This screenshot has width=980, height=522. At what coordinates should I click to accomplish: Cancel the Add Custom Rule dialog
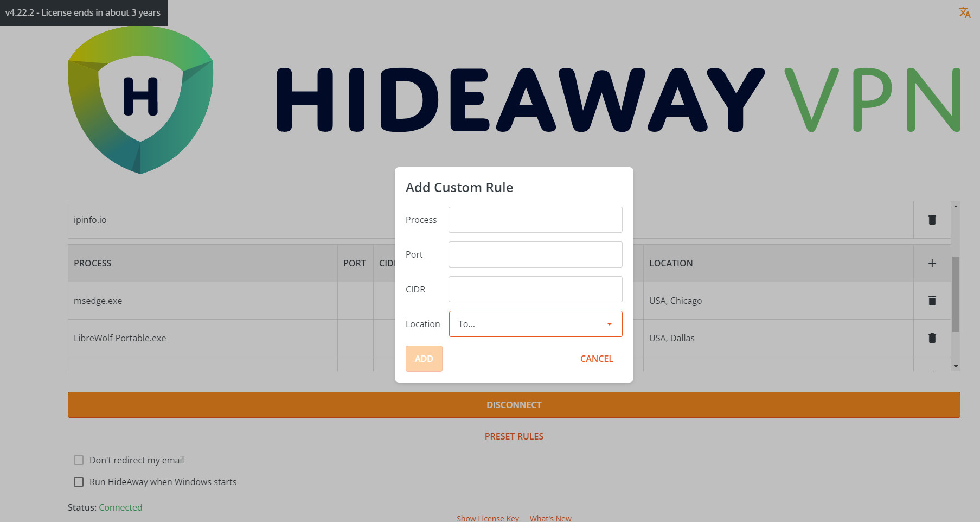pyautogui.click(x=597, y=359)
